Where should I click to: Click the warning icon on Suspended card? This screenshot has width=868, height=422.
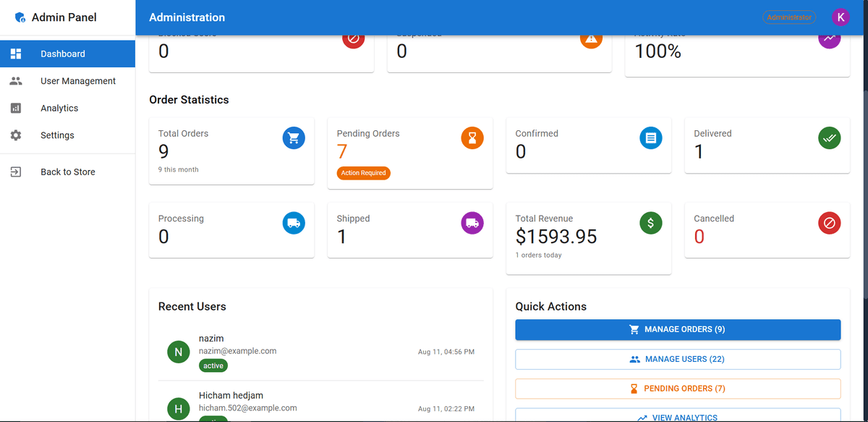591,38
